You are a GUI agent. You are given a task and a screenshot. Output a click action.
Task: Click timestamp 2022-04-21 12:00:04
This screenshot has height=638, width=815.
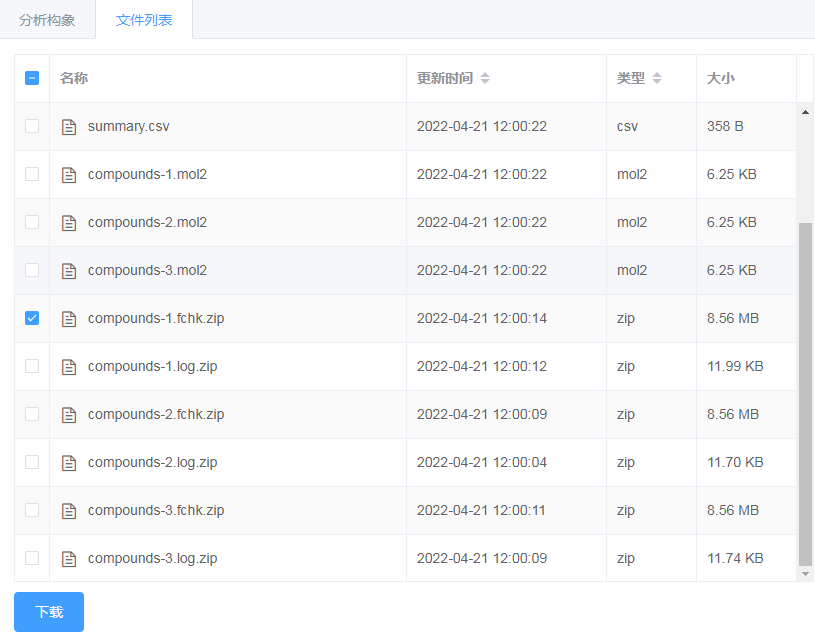(x=482, y=462)
